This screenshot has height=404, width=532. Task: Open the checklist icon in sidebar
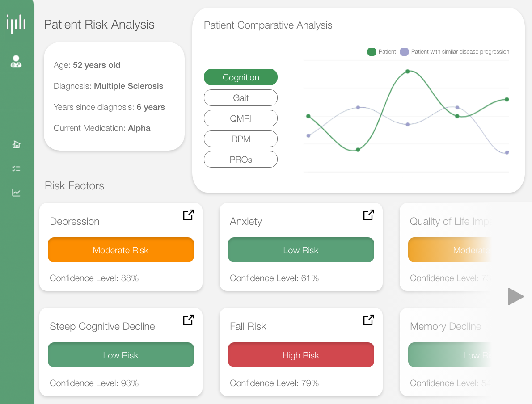16,168
